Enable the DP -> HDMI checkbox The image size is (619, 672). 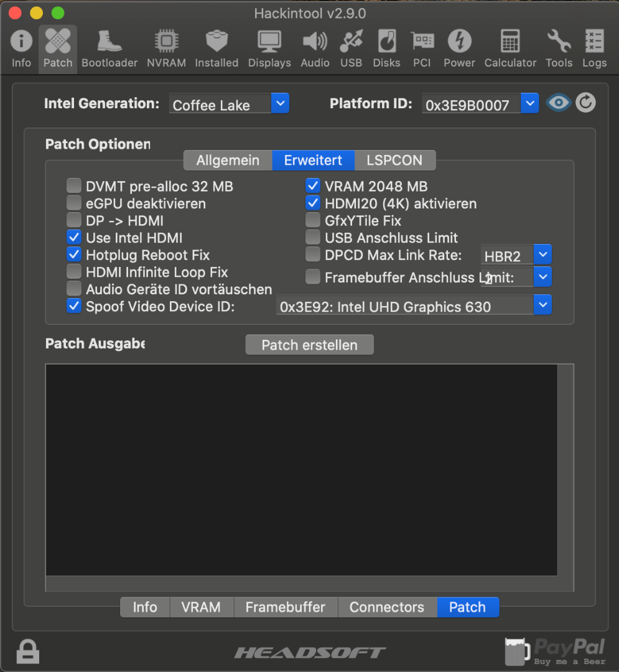tap(73, 220)
